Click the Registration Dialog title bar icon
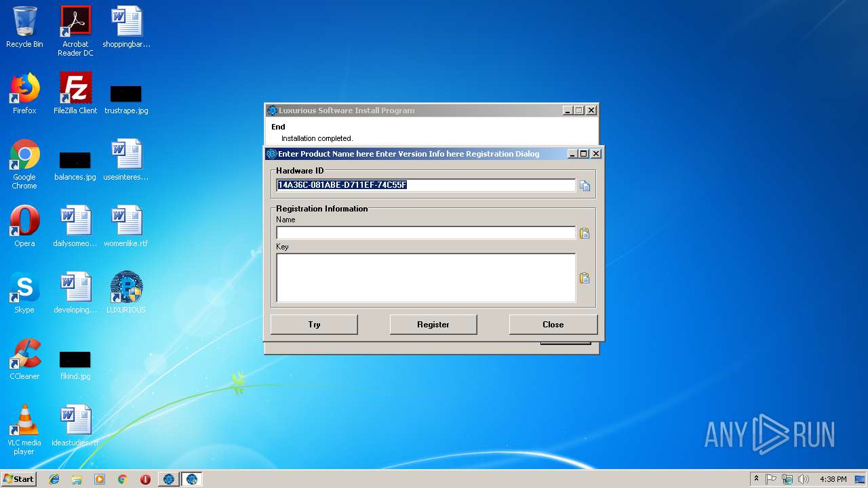868x488 pixels. click(x=272, y=154)
